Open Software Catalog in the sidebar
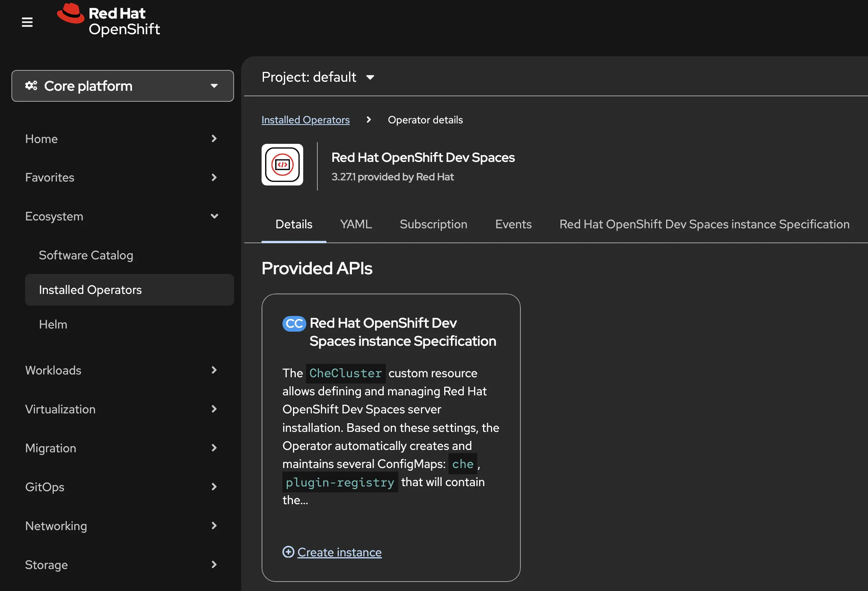The height and width of the screenshot is (591, 868). click(x=130, y=255)
